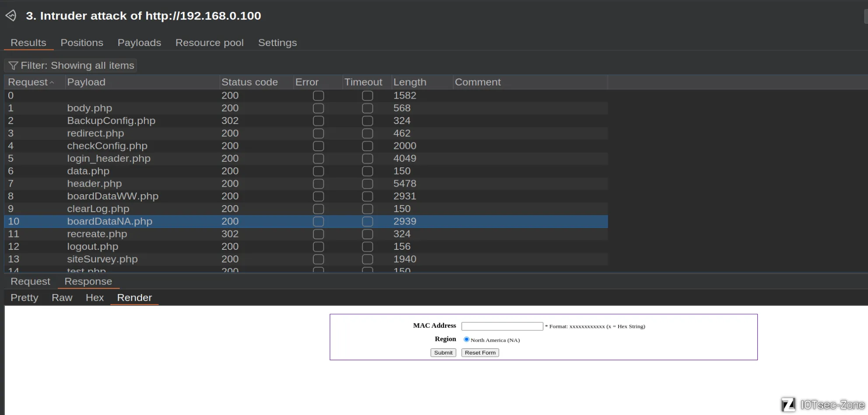The width and height of the screenshot is (868, 415).
Task: Switch to the Request message tab
Action: [x=30, y=281]
